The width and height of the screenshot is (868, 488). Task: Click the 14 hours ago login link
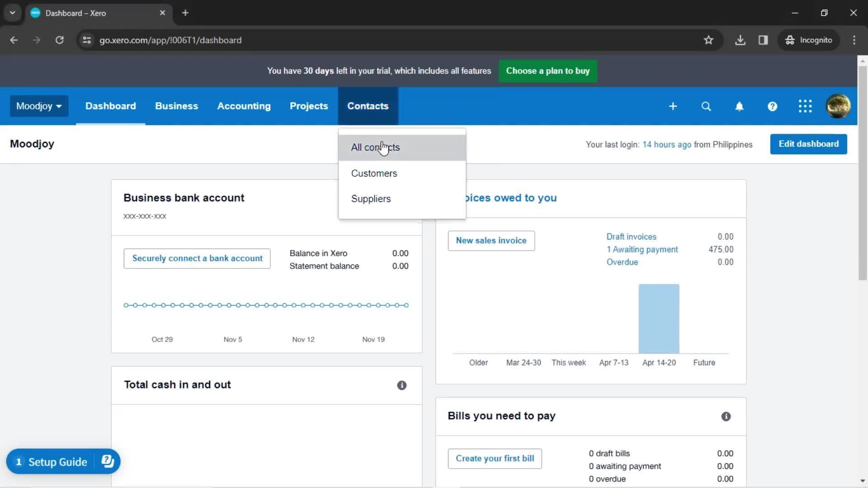click(666, 145)
